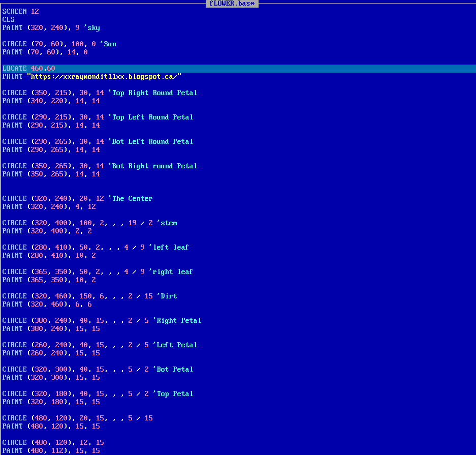Click the 'Sun comment text

click(x=108, y=44)
